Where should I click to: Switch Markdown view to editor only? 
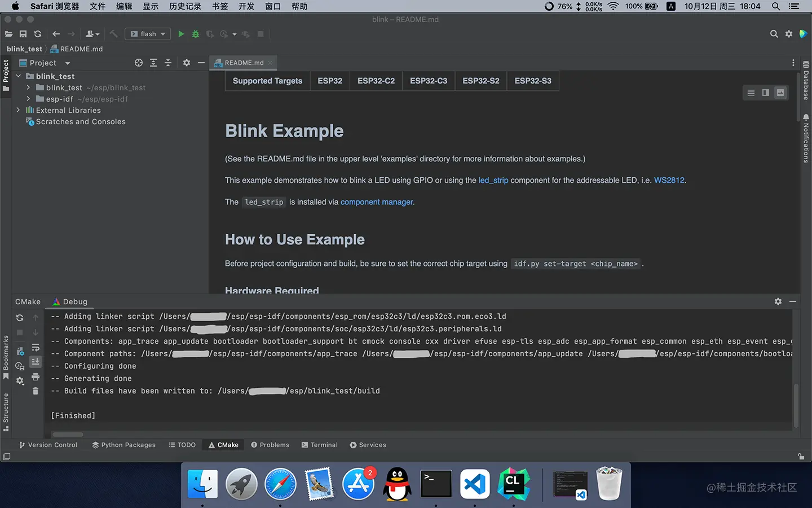tap(751, 93)
